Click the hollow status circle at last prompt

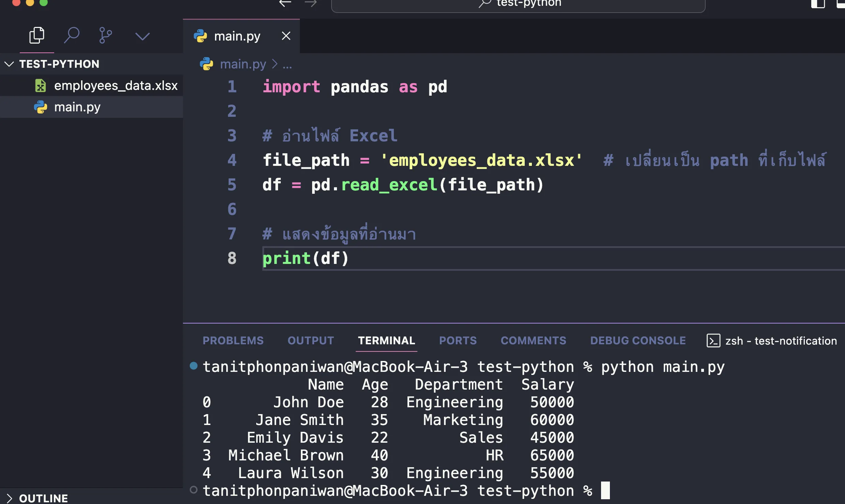(194, 490)
